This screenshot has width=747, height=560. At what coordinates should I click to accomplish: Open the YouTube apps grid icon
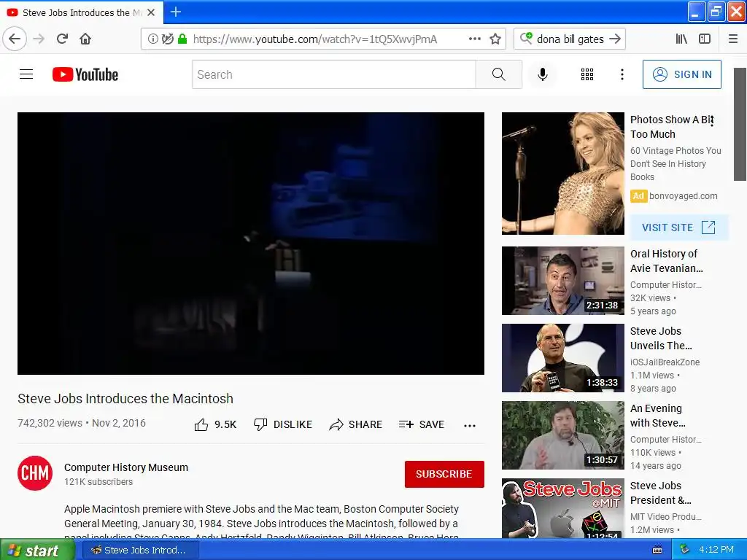[x=587, y=74]
